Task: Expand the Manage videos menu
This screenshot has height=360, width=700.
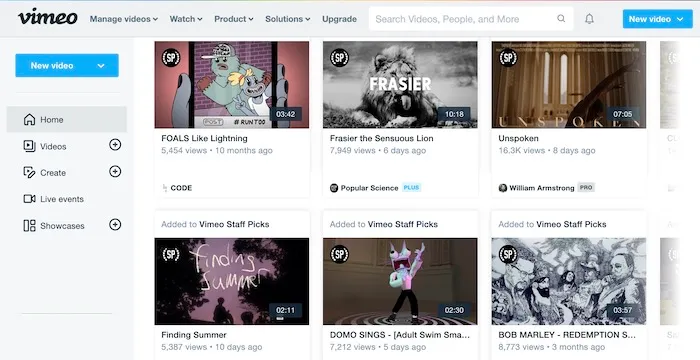Action: (x=124, y=19)
